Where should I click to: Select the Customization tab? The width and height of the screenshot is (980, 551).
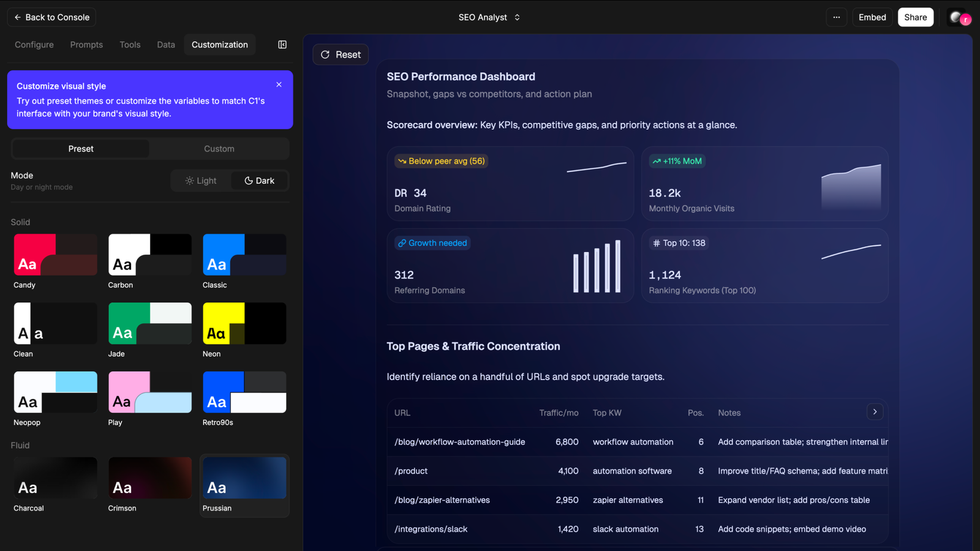click(x=220, y=45)
